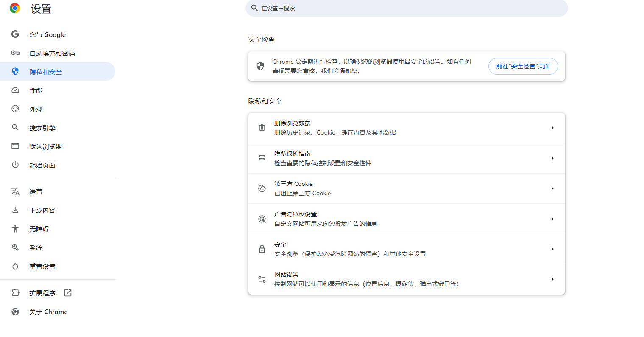This screenshot has height=337, width=644.
Task: Click the speedometer icon for 性能
Action: point(15,90)
